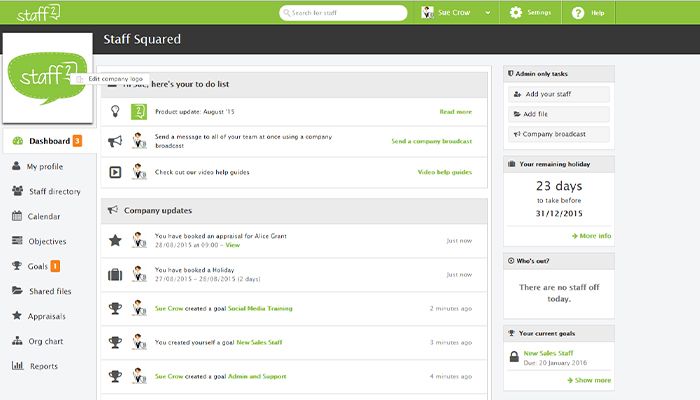Viewport: 700px width, 400px height.
Task: Open Staff directory in sidebar menu
Action: pos(54,191)
